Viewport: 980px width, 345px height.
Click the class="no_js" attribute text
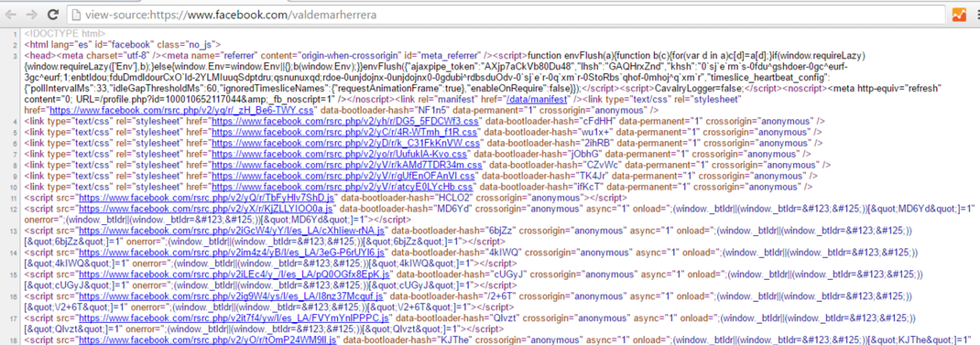pos(187,45)
